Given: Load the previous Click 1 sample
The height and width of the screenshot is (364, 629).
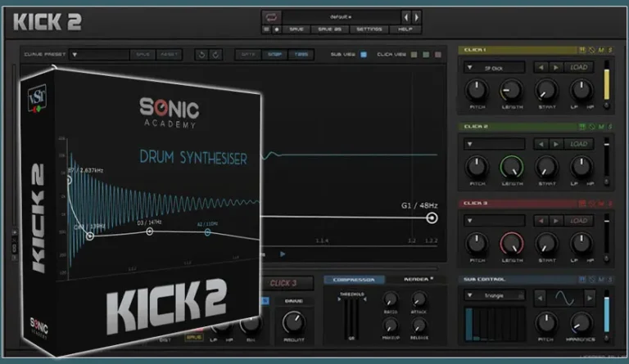Looking at the screenshot, I should pyautogui.click(x=541, y=68).
